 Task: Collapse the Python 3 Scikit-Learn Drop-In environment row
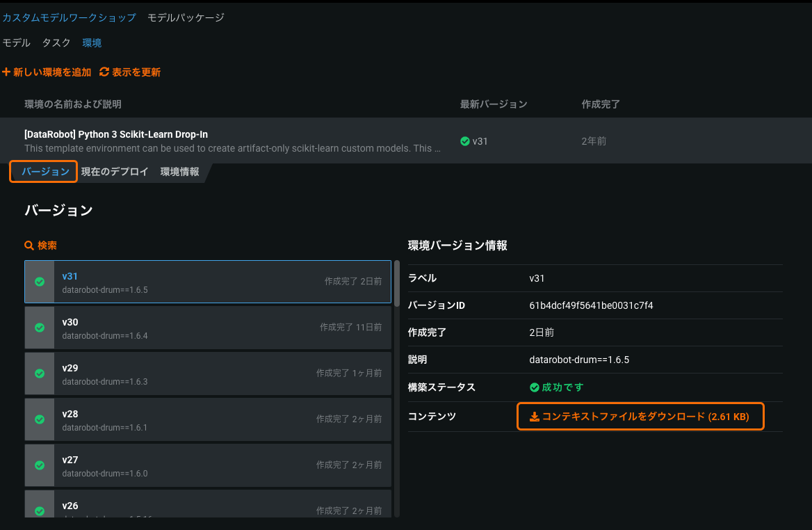pos(229,140)
